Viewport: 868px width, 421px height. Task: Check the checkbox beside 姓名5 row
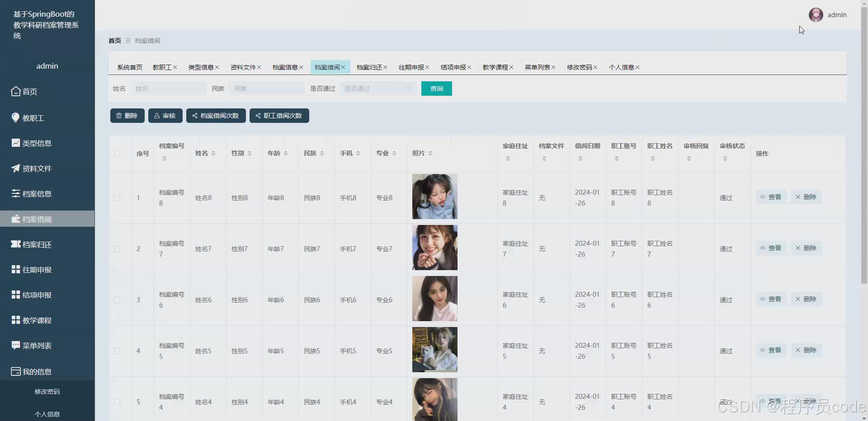[118, 351]
